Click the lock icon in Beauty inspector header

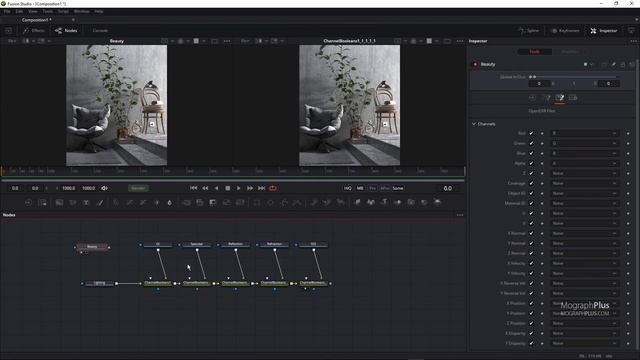[x=623, y=64]
